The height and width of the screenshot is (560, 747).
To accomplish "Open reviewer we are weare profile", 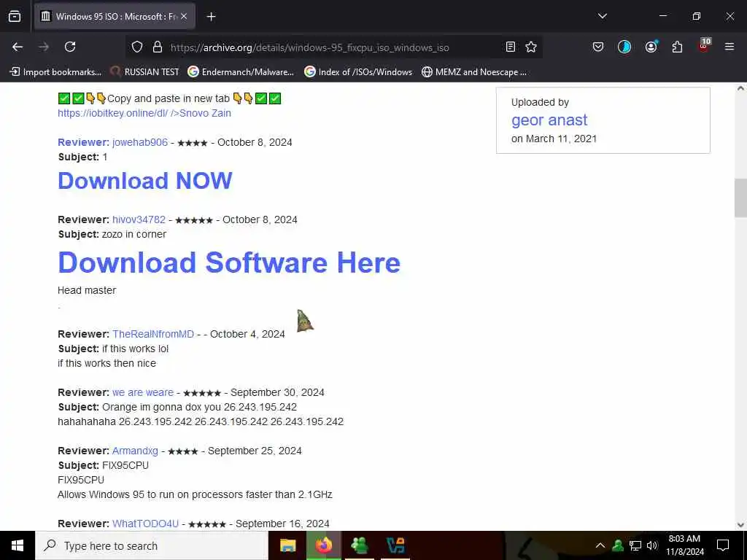I will (x=143, y=392).
